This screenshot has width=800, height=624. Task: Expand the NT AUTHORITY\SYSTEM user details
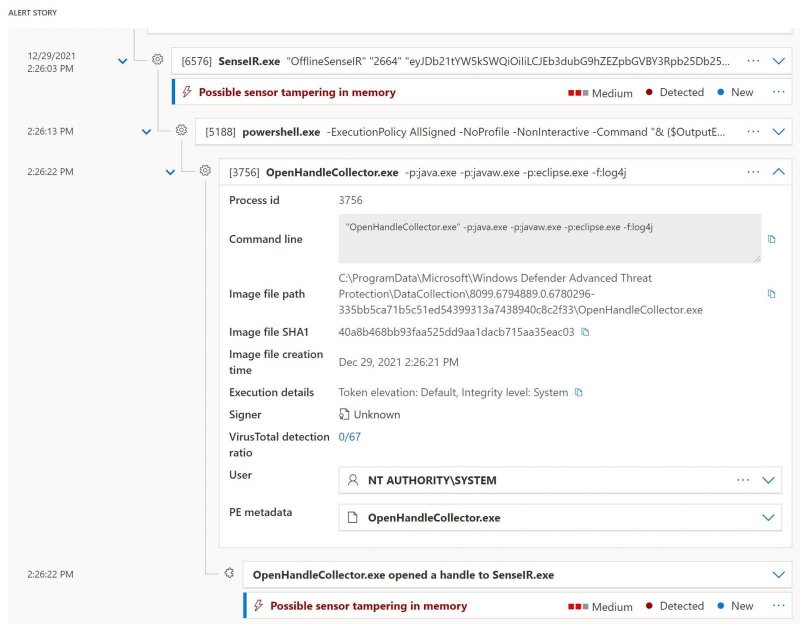[769, 480]
